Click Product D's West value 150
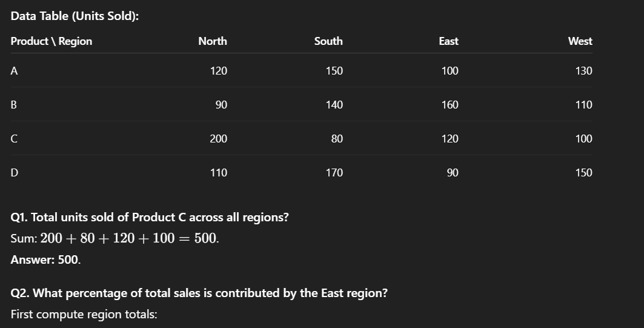This screenshot has width=644, height=328. coord(583,173)
